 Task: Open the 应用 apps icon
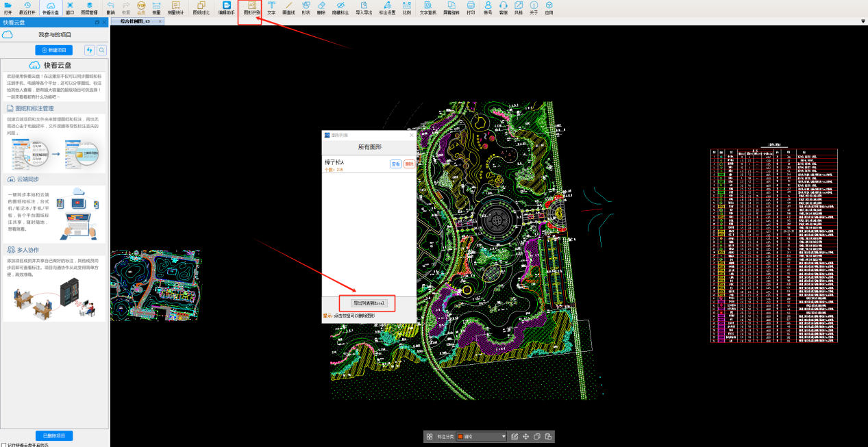pyautogui.click(x=549, y=8)
